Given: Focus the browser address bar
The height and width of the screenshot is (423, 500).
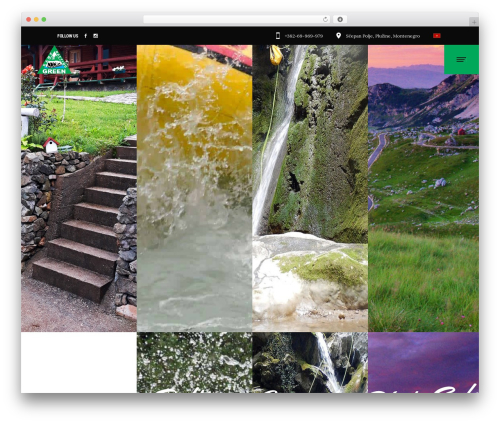Looking at the screenshot, I should pos(237,19).
